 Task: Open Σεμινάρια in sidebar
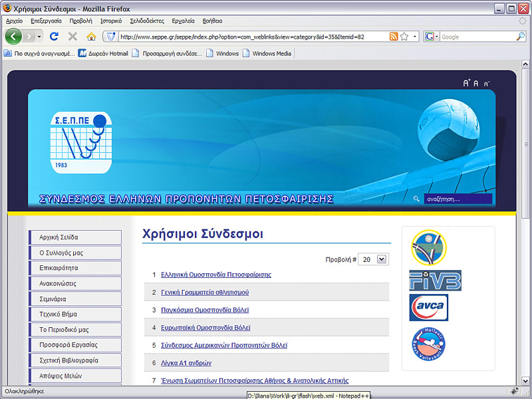click(x=75, y=299)
